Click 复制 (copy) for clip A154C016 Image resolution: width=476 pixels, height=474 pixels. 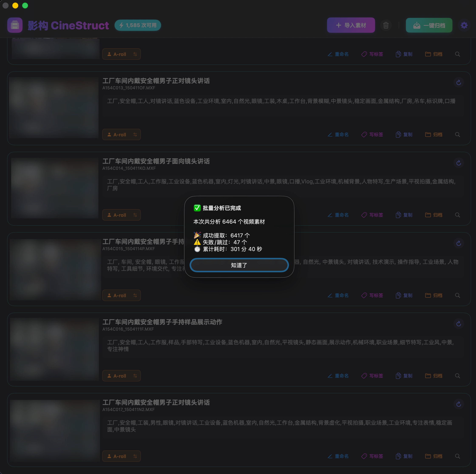pos(404,375)
